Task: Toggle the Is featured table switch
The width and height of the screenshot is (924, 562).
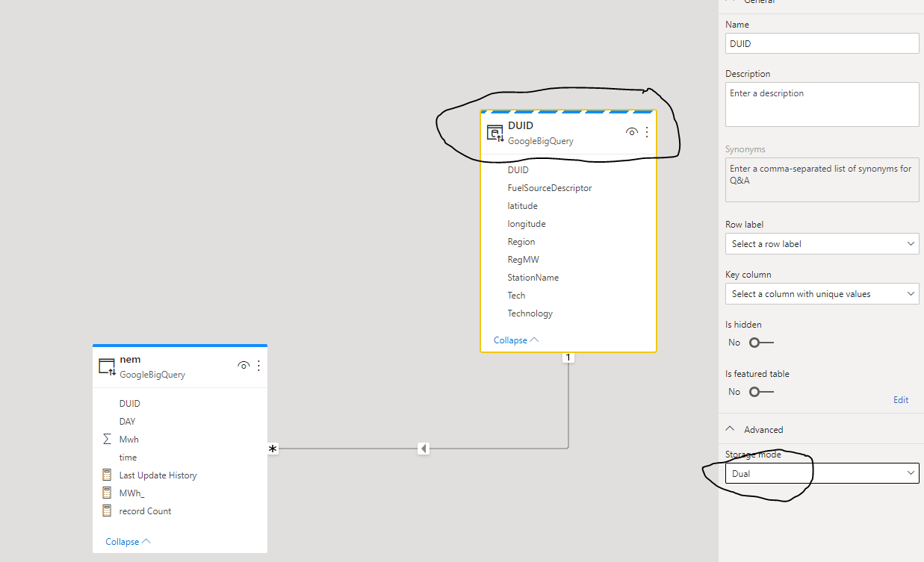Action: (761, 392)
